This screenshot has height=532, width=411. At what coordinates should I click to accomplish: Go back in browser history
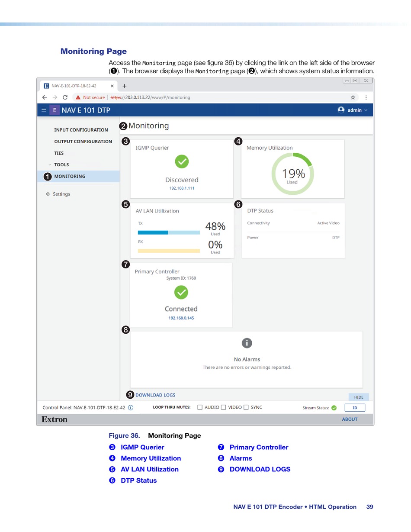tap(45, 97)
